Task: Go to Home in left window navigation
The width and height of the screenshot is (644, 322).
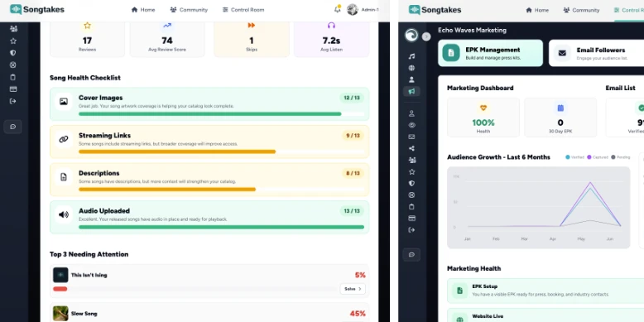Action: coord(143,10)
